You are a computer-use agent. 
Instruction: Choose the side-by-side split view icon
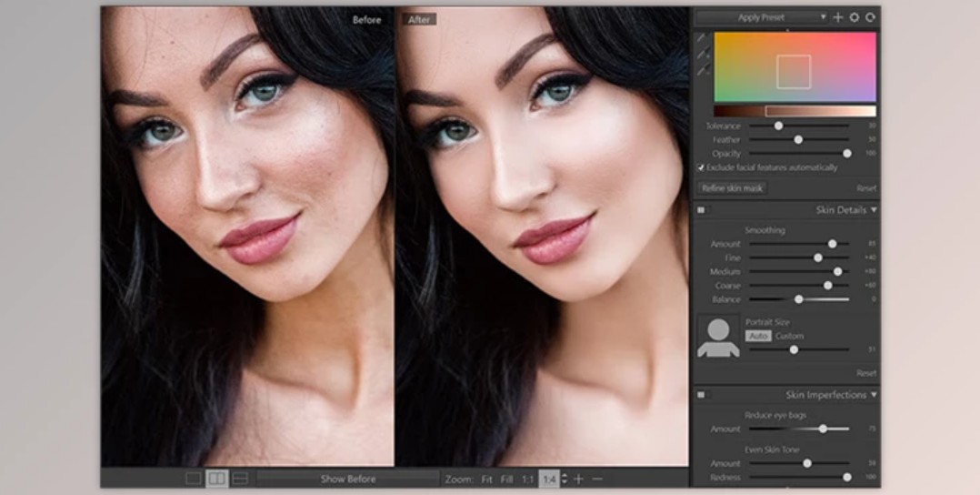point(217,479)
